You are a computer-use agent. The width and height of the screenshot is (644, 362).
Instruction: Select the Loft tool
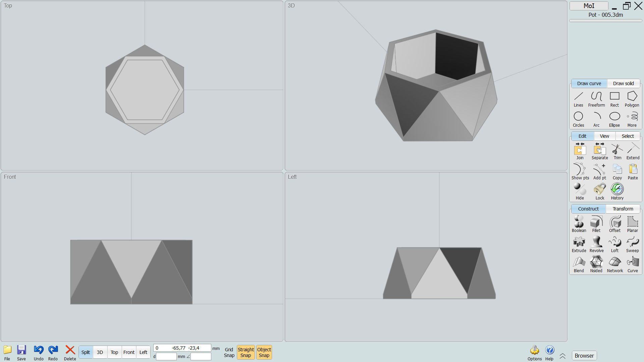click(x=615, y=244)
